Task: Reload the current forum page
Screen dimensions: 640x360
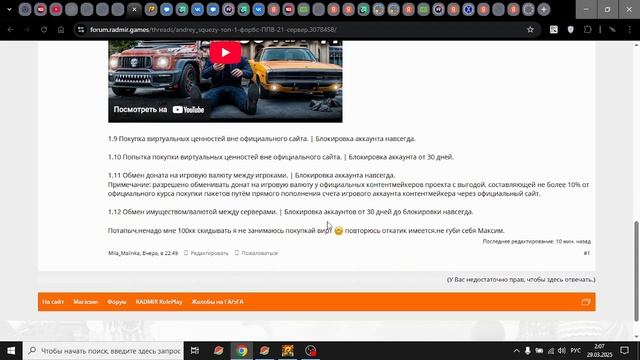Action: tap(44, 29)
